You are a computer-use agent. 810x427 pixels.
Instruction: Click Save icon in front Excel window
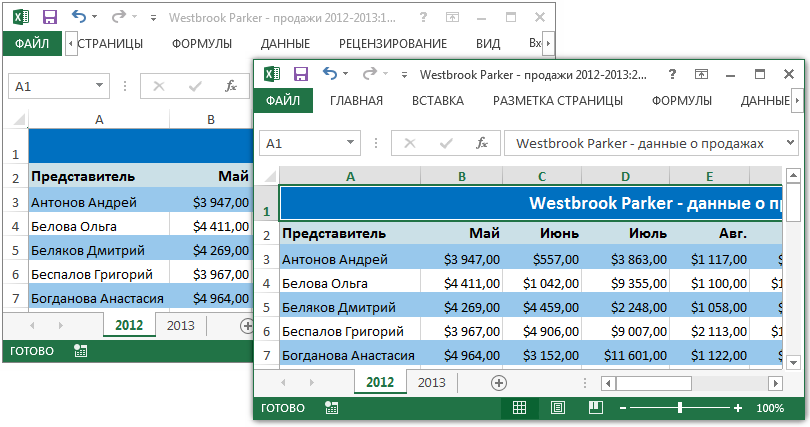coord(301,74)
